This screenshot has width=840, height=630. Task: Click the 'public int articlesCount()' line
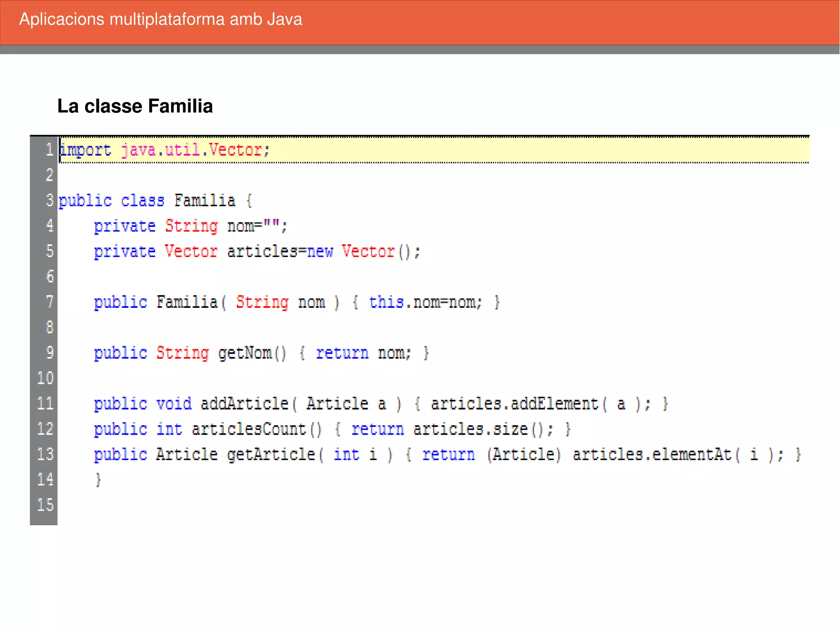[332, 429]
